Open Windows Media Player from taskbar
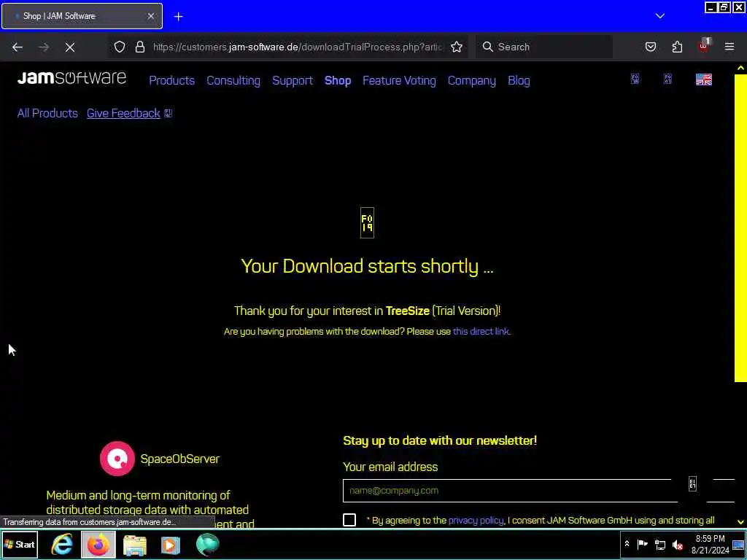 point(171,545)
